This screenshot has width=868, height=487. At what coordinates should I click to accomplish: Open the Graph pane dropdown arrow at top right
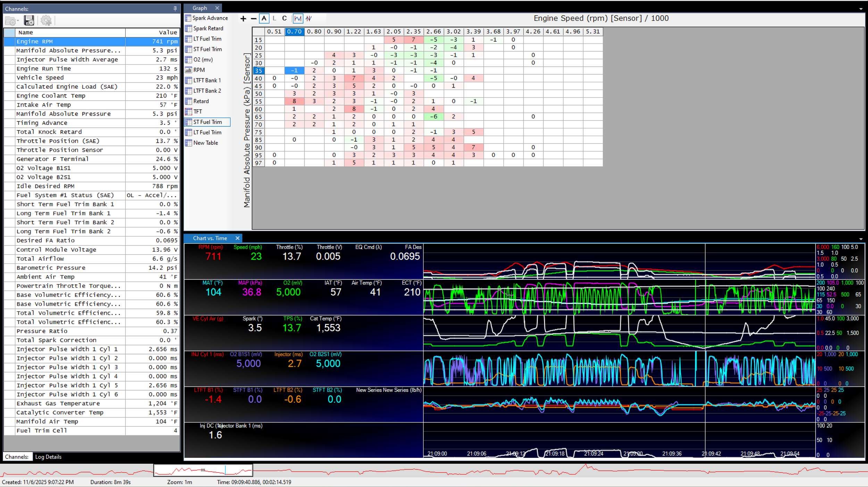(861, 9)
